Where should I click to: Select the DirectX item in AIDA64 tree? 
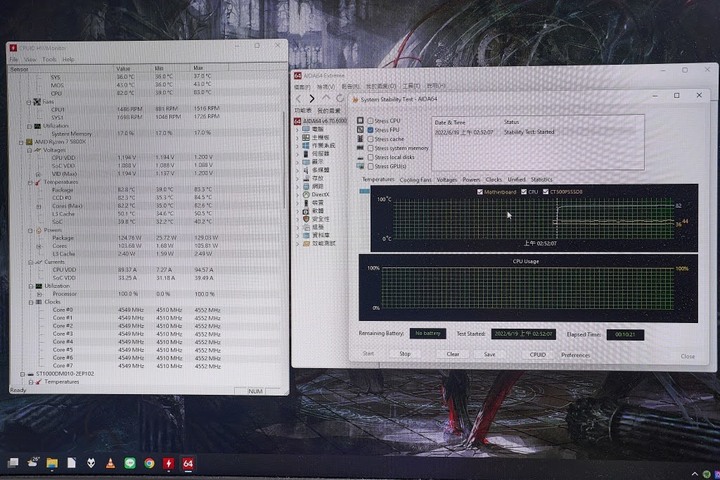[x=320, y=194]
